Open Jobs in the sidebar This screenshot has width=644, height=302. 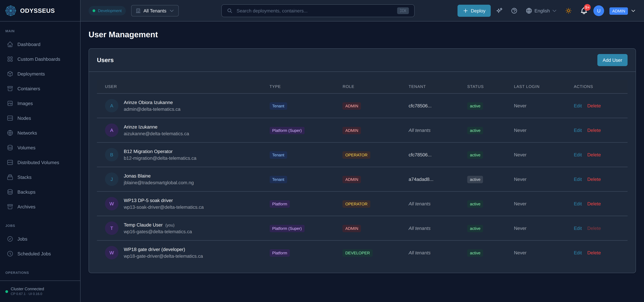tap(40, 239)
